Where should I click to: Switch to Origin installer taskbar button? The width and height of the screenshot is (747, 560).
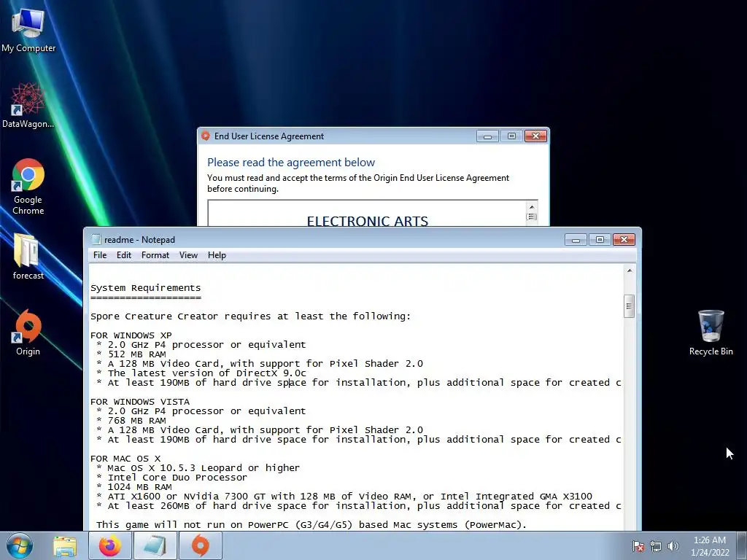[200, 545]
